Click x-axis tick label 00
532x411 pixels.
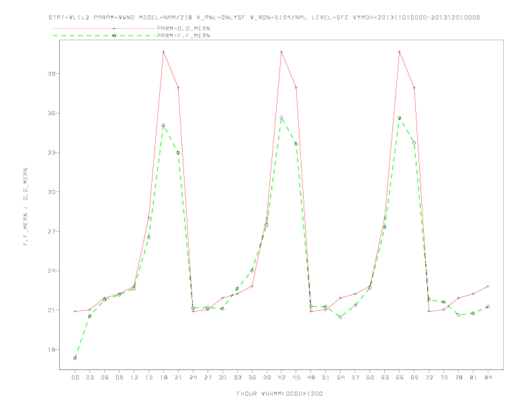point(75,377)
